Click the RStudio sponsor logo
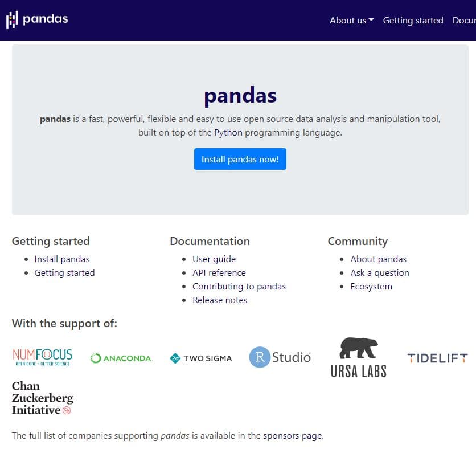476x453 pixels. (280, 357)
